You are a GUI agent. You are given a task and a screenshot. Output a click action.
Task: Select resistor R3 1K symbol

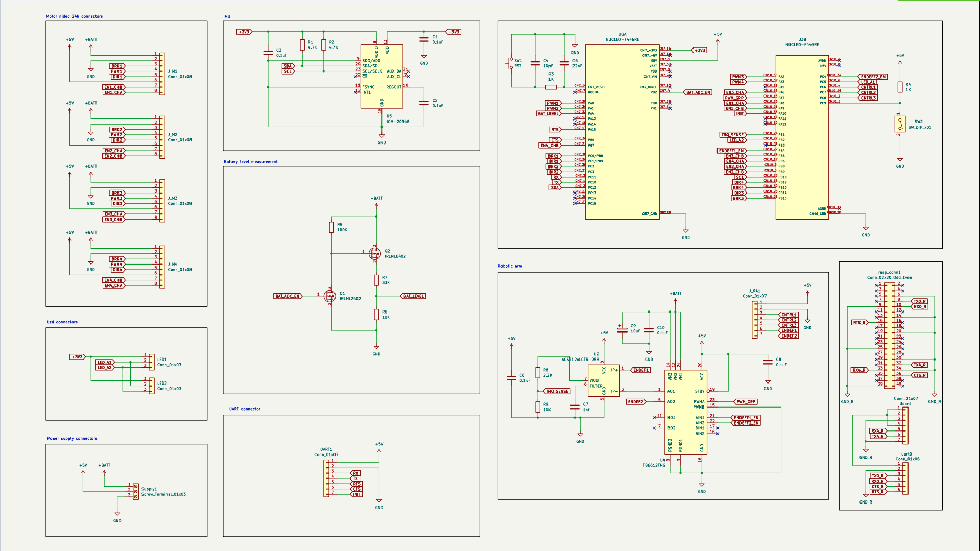click(x=551, y=87)
